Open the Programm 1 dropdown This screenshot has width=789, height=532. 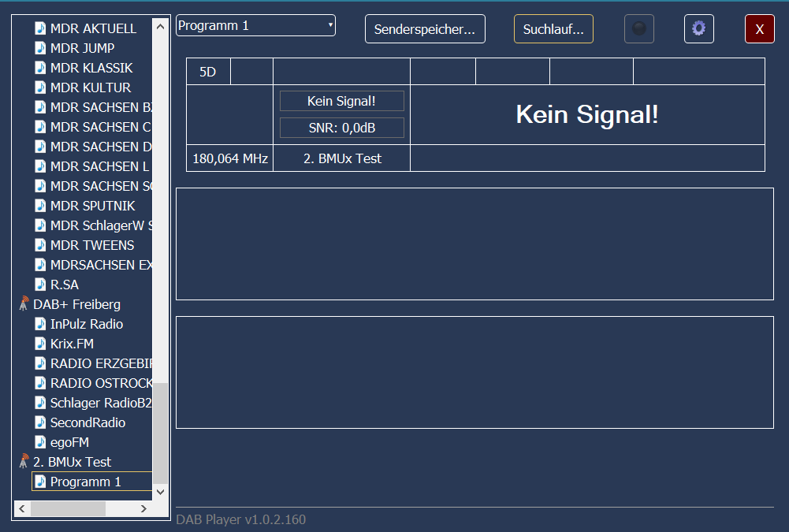pyautogui.click(x=255, y=25)
